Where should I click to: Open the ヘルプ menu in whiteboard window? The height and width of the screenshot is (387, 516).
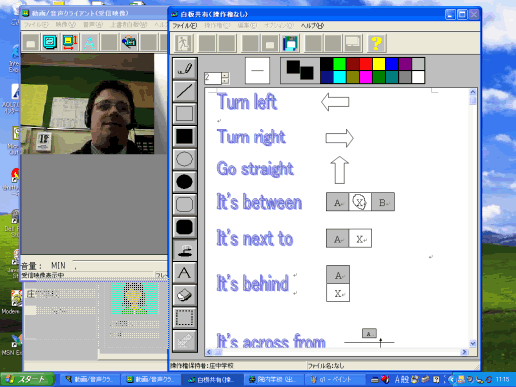click(312, 25)
